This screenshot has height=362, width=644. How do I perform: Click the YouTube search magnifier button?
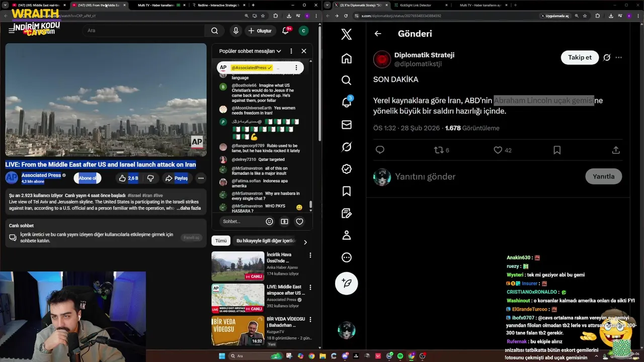click(215, 31)
